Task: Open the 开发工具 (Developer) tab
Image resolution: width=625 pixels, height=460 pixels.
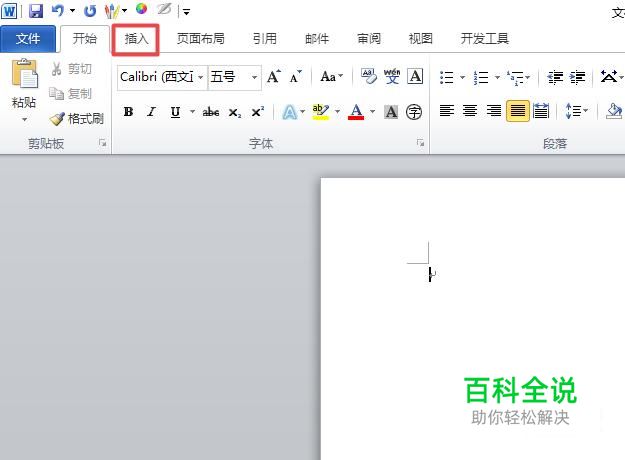Action: click(x=485, y=39)
